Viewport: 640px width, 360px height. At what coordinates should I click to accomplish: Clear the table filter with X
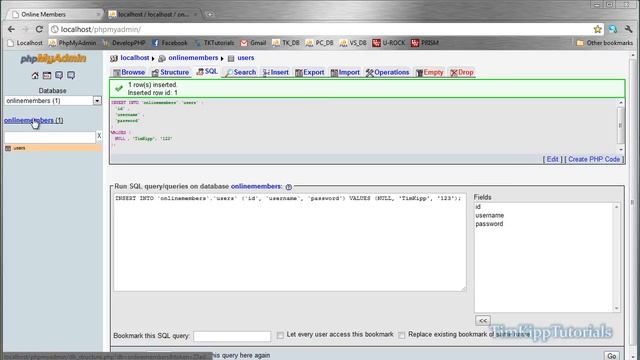tap(99, 136)
